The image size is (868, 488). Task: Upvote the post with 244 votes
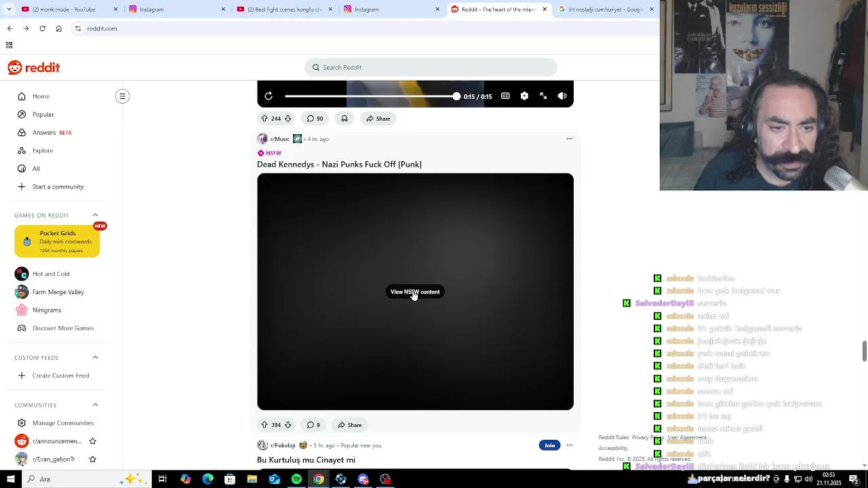coord(264,119)
